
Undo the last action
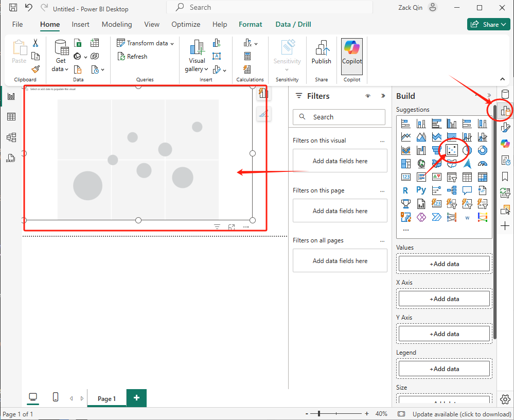(x=29, y=8)
